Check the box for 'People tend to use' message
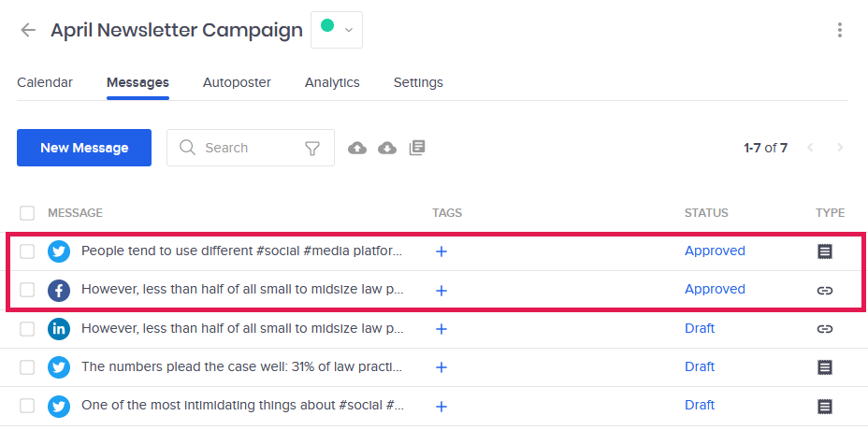 click(26, 251)
